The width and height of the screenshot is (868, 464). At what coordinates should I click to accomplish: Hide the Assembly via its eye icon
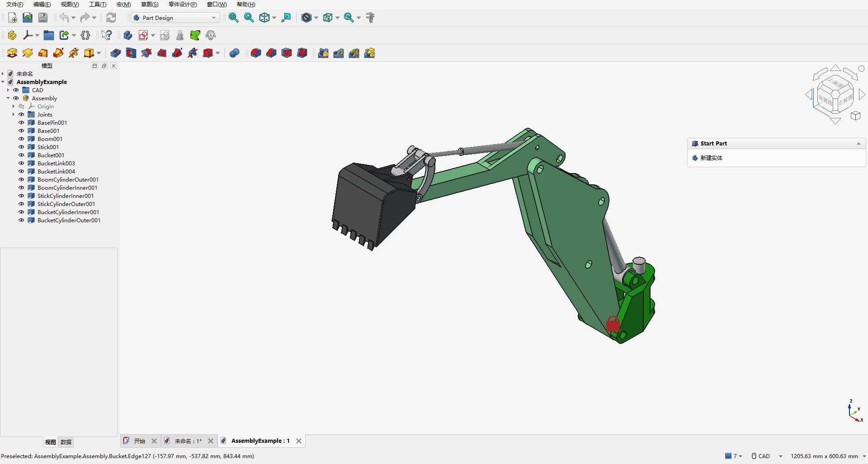click(x=16, y=98)
